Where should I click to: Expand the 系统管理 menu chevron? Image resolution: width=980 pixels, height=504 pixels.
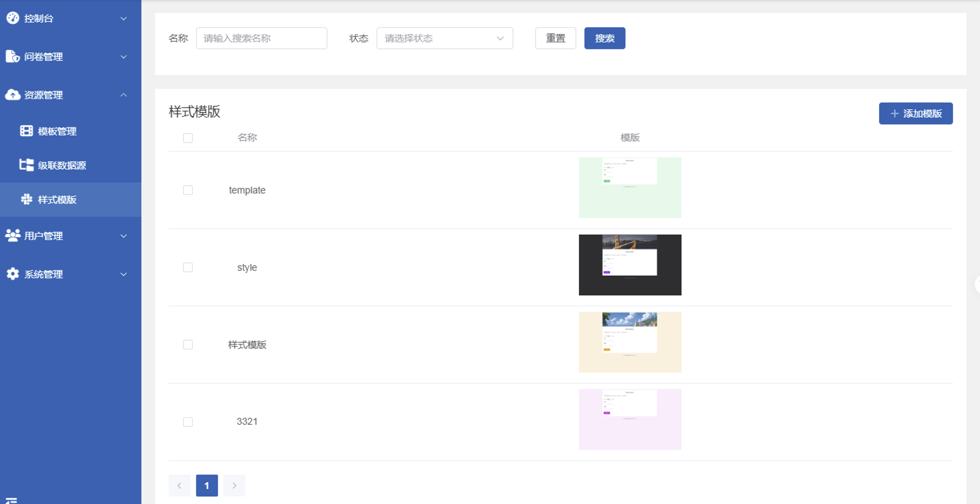(x=124, y=274)
